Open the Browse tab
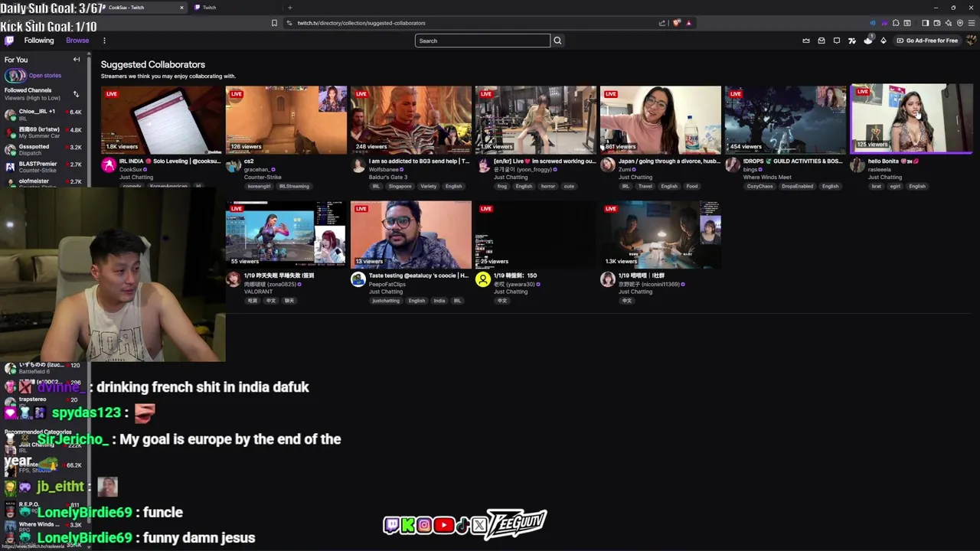Viewport: 980px width, 551px height. tap(77, 41)
